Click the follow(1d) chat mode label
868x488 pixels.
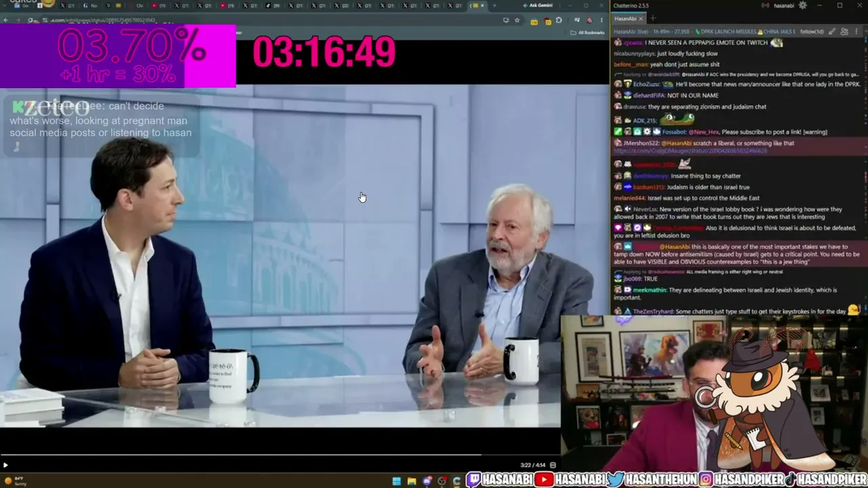point(812,31)
